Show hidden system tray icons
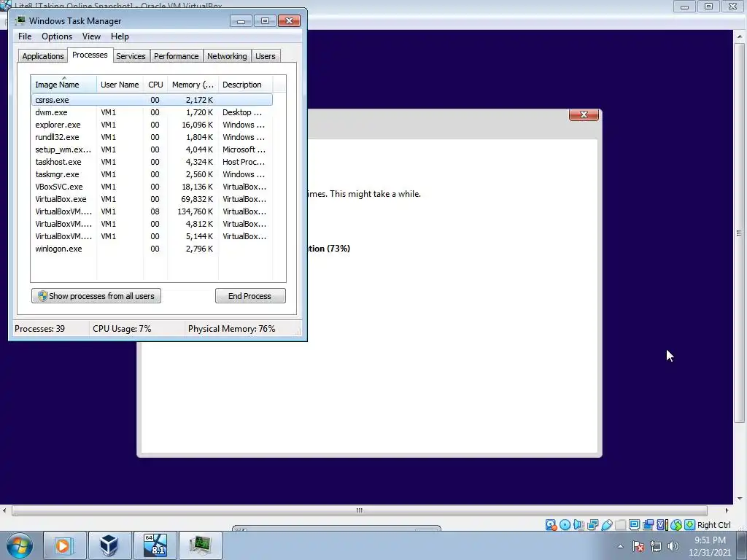This screenshot has height=560, width=747. [620, 546]
